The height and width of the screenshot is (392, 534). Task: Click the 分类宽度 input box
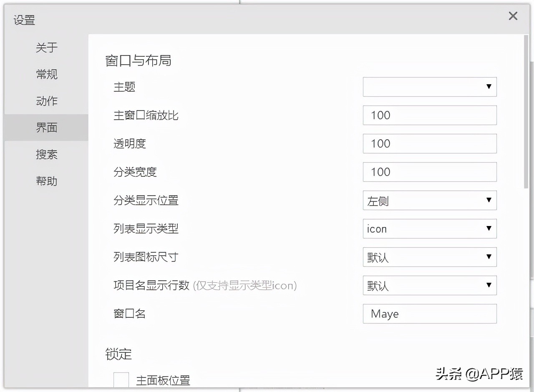coord(430,172)
